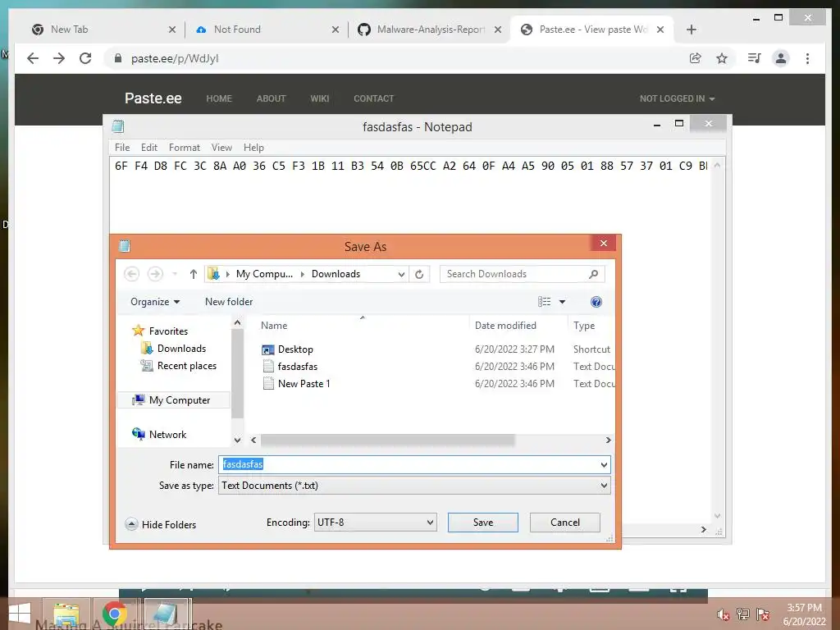Open Chrome from taskbar
This screenshot has width=840, height=630.
tap(115, 614)
